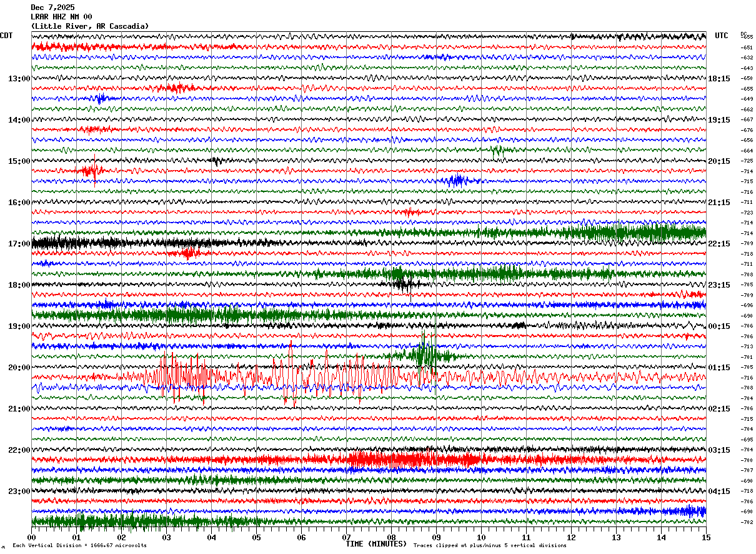The image size is (756, 554).
Task: Select the 22:00 CDT time label
Action: pos(19,450)
